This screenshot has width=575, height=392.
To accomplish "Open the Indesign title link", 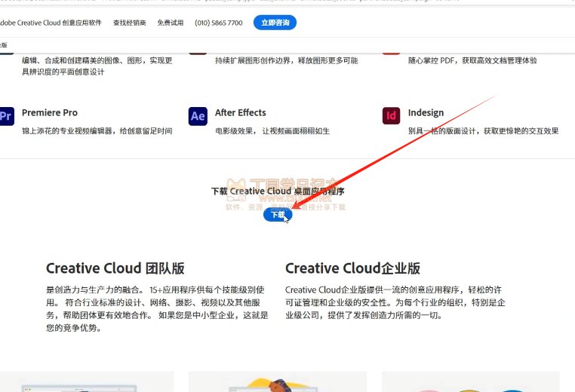I will pos(426,113).
